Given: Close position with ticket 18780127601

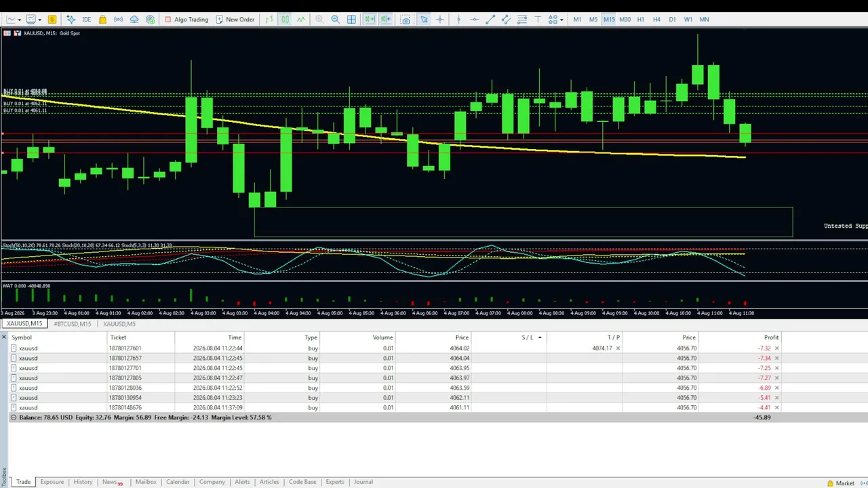Looking at the screenshot, I should [x=776, y=348].
